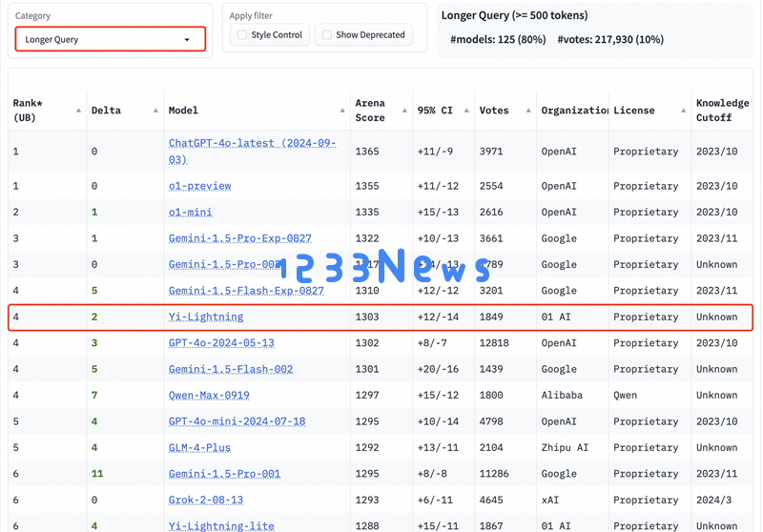
Task: Click the Knowledge Cutoff column header
Action: (723, 111)
